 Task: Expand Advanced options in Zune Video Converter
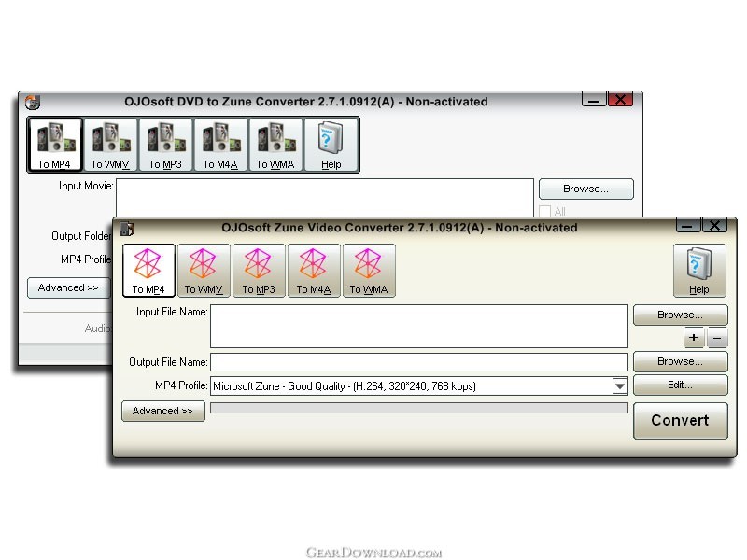(162, 411)
